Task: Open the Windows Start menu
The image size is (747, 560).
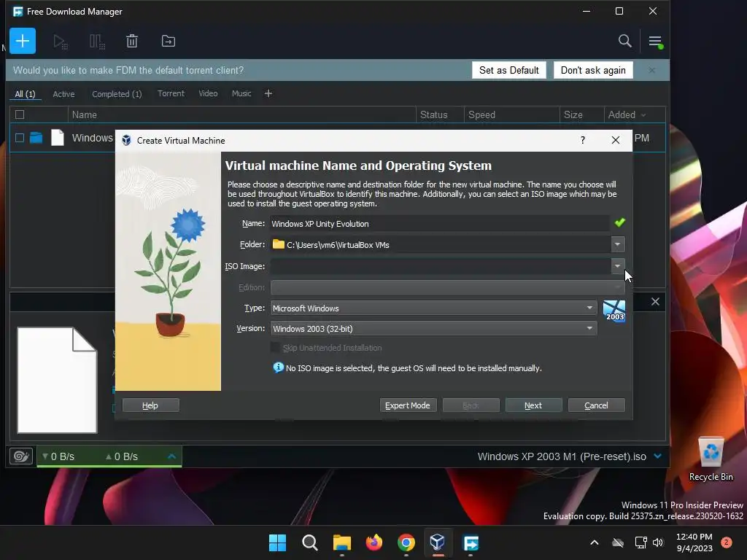Action: click(x=277, y=542)
